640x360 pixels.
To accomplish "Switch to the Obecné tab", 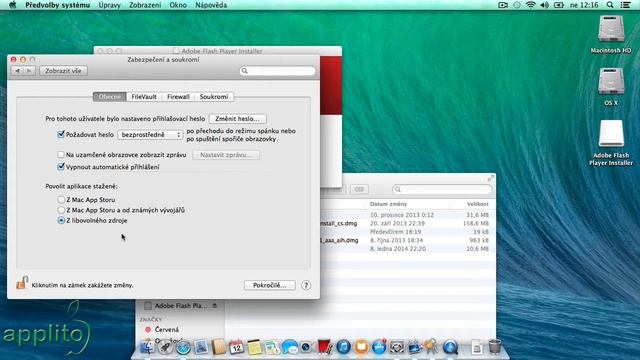I will click(x=110, y=97).
